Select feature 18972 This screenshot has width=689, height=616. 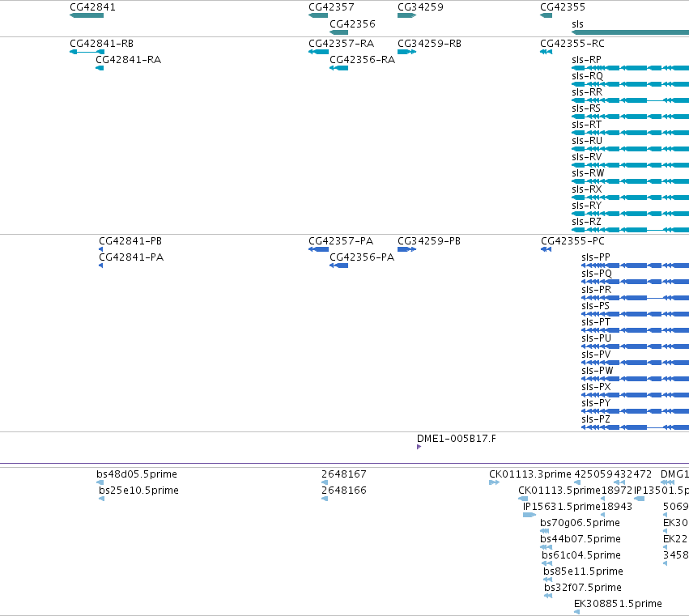(x=603, y=499)
